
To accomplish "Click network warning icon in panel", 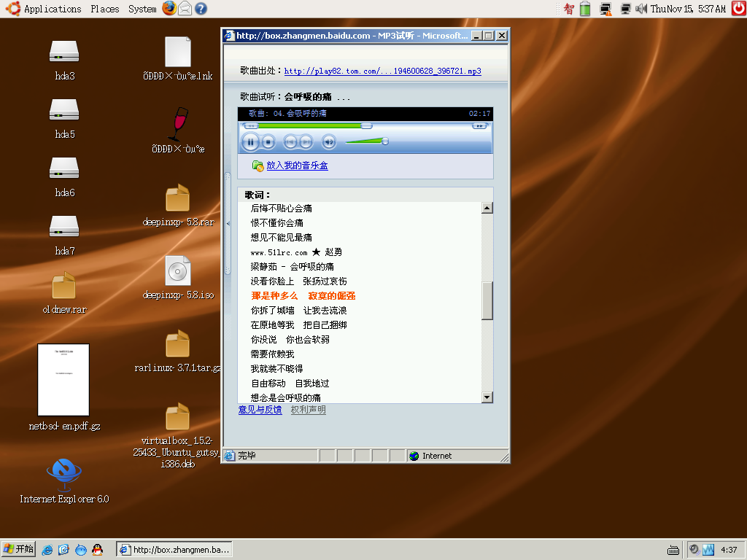I will (x=606, y=9).
